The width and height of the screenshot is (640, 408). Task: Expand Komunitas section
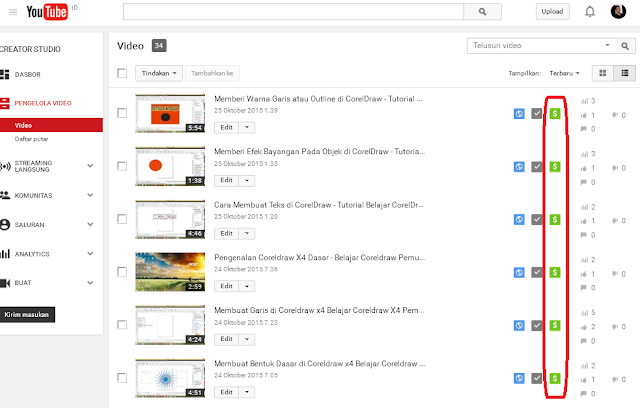pos(90,195)
